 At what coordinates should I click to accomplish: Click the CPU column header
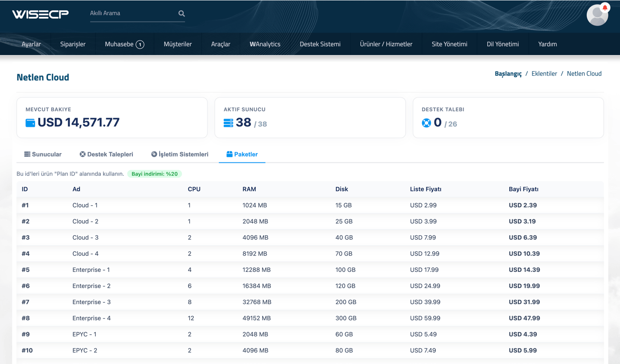194,189
